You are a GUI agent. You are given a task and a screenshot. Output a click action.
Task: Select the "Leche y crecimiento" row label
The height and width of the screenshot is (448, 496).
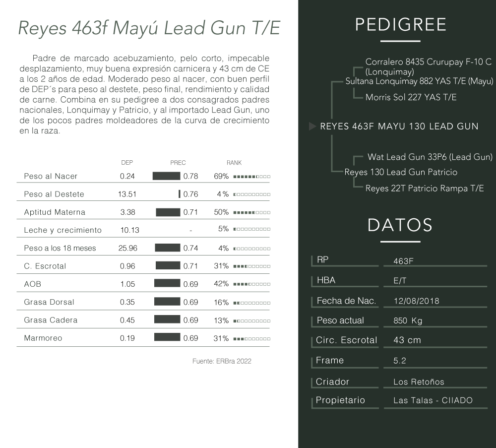click(63, 230)
